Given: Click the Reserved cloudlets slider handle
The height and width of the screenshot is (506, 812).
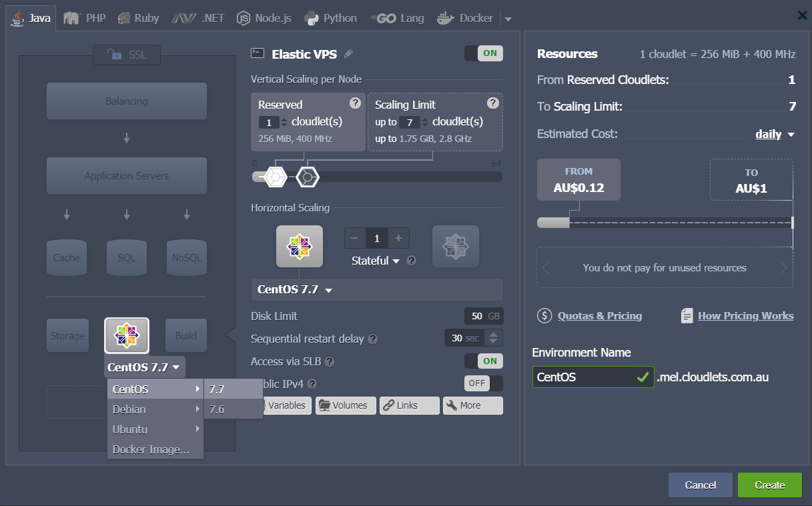Looking at the screenshot, I should pos(276,177).
